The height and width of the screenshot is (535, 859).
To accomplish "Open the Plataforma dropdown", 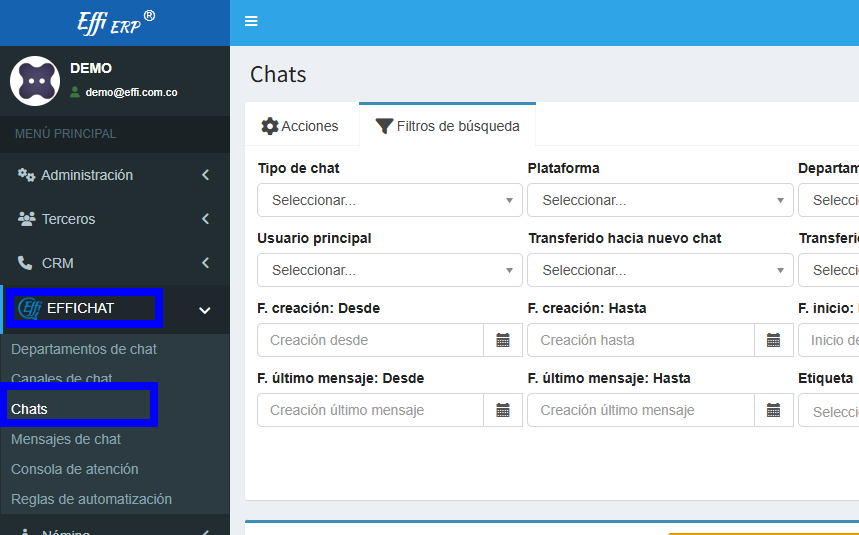I will point(660,200).
